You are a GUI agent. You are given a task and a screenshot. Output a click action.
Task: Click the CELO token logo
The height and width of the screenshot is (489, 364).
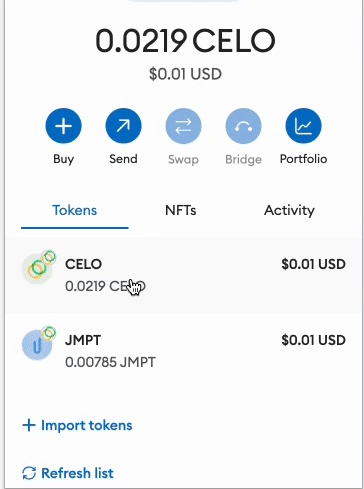coord(37,269)
